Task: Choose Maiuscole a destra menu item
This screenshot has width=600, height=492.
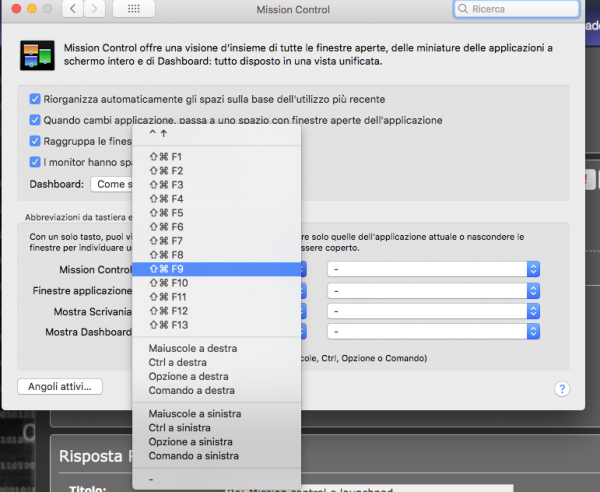Action: (217, 349)
